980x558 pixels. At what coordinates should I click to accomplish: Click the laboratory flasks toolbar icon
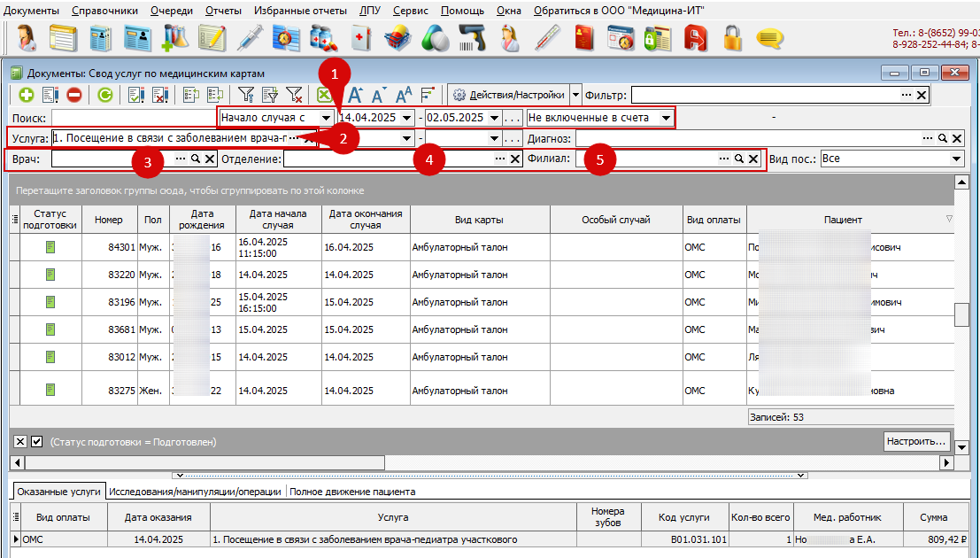point(175,38)
